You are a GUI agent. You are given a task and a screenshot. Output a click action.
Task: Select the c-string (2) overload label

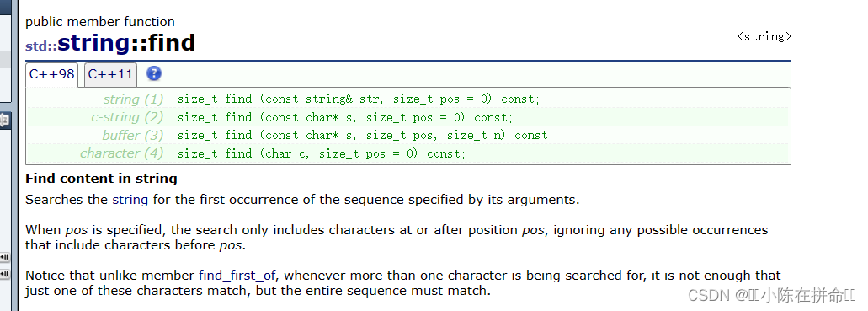[x=127, y=117]
